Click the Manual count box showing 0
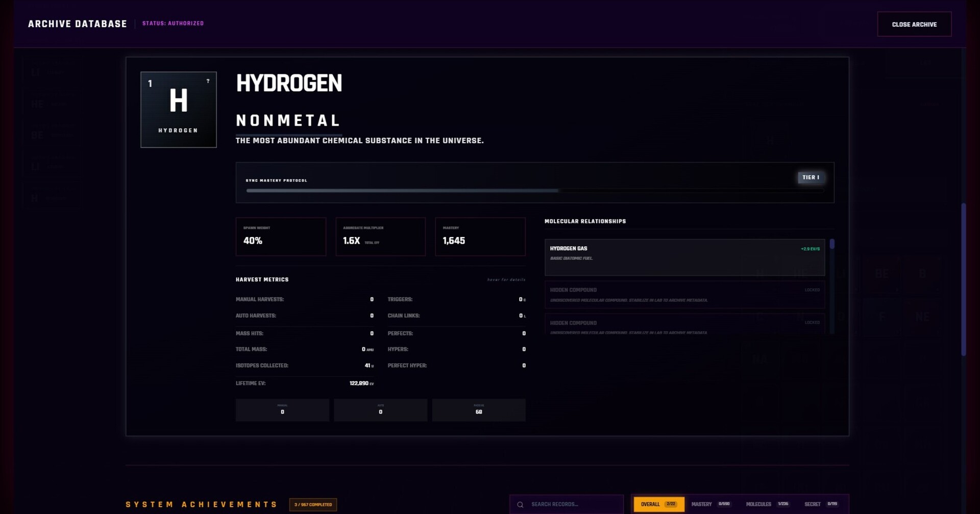Image resolution: width=980 pixels, height=514 pixels. pos(282,410)
